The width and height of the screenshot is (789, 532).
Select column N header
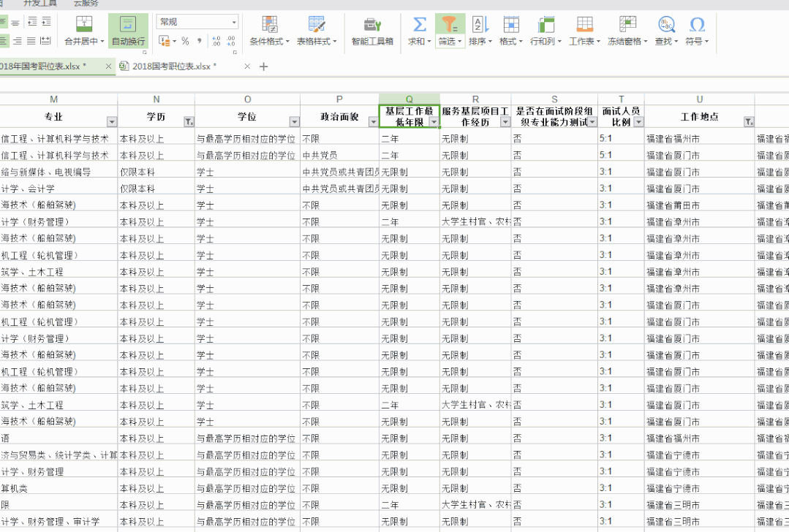[156, 99]
